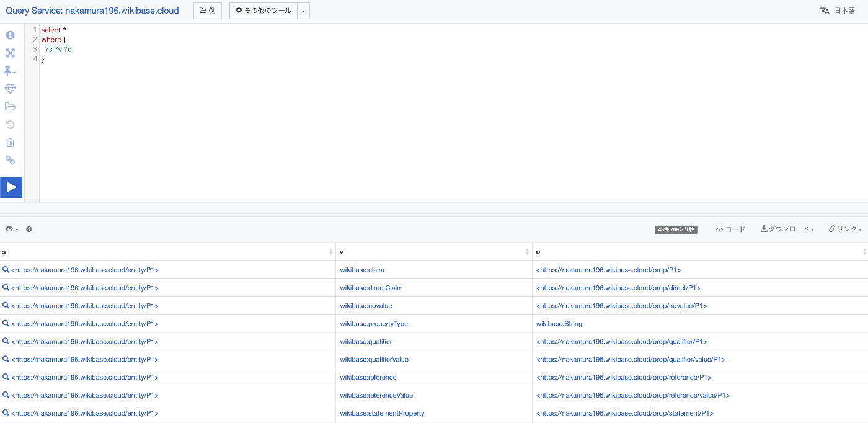The height and width of the screenshot is (423, 868).
Task: Follow the wikibase:claim result link
Action: coord(361,269)
